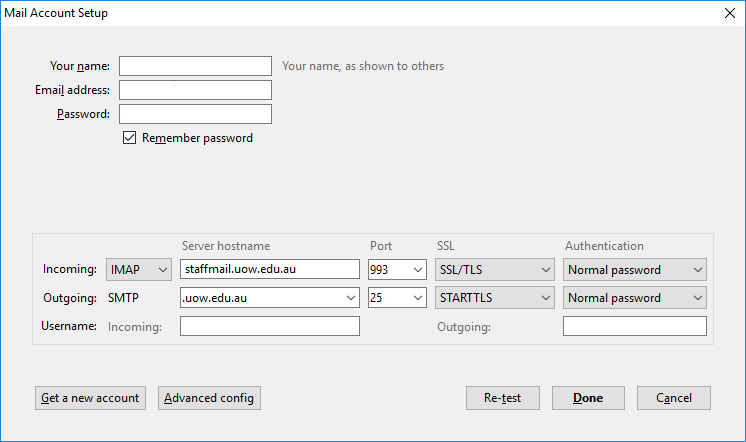Open Advanced config
Screen dimensions: 746x442
[x=209, y=398]
